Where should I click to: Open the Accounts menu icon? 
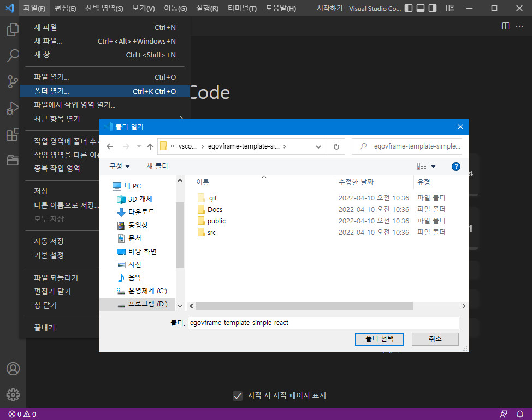pos(13,369)
